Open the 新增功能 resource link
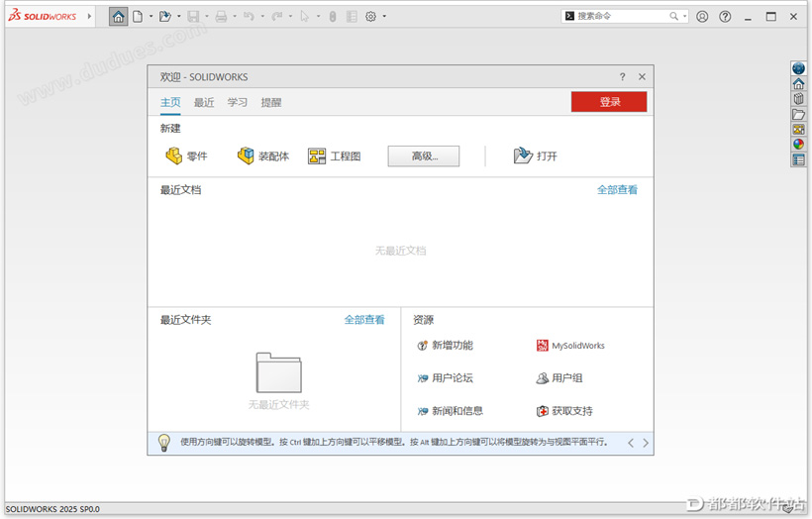The height and width of the screenshot is (519, 812). (x=446, y=346)
